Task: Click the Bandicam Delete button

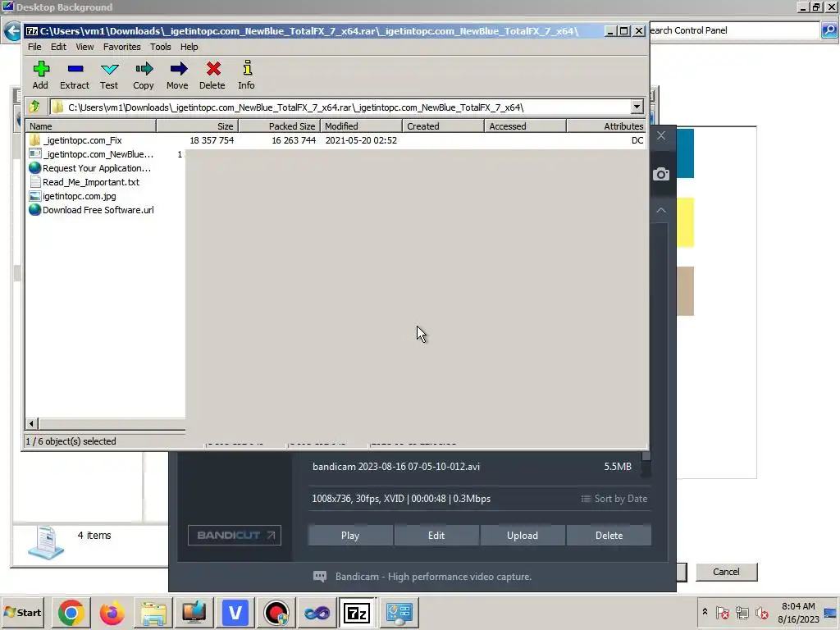Action: pyautogui.click(x=609, y=535)
